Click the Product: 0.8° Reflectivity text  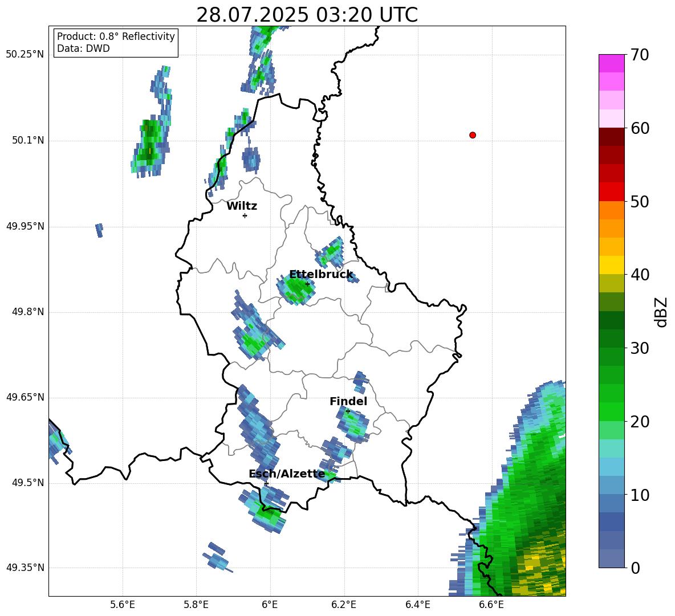[116, 36]
